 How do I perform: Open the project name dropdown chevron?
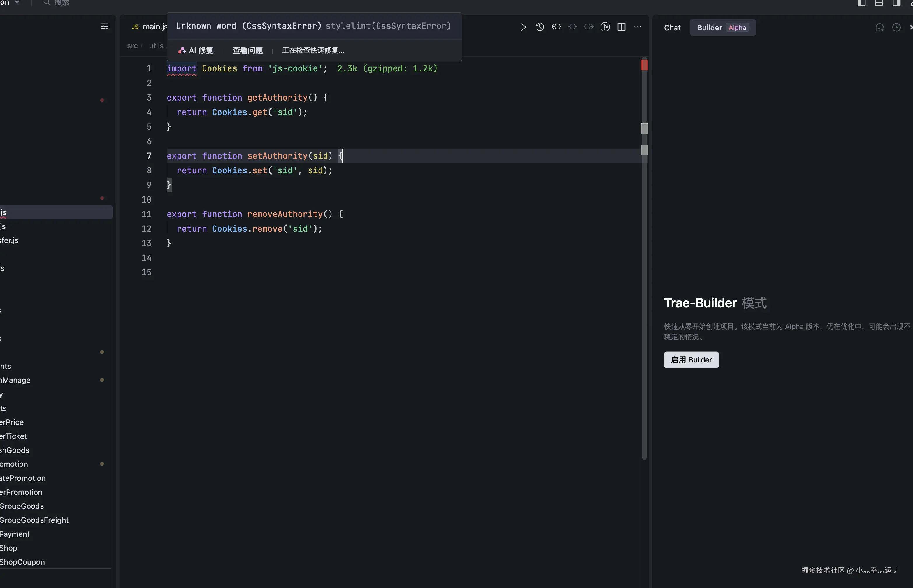coord(17,2)
